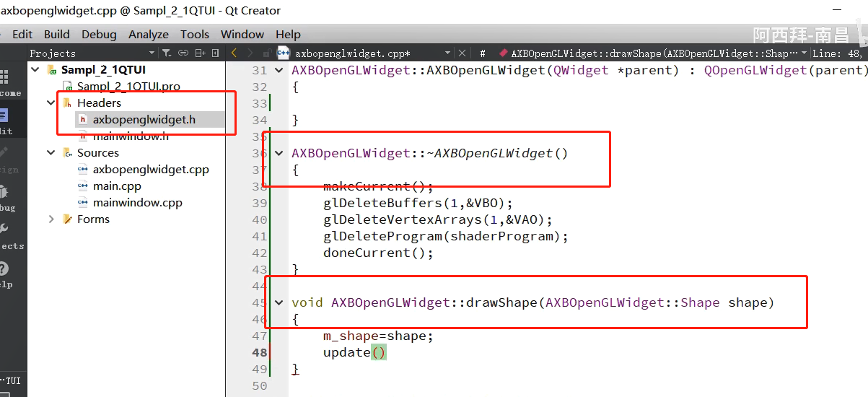Open the Tools menu
This screenshot has width=868, height=397.
point(195,34)
